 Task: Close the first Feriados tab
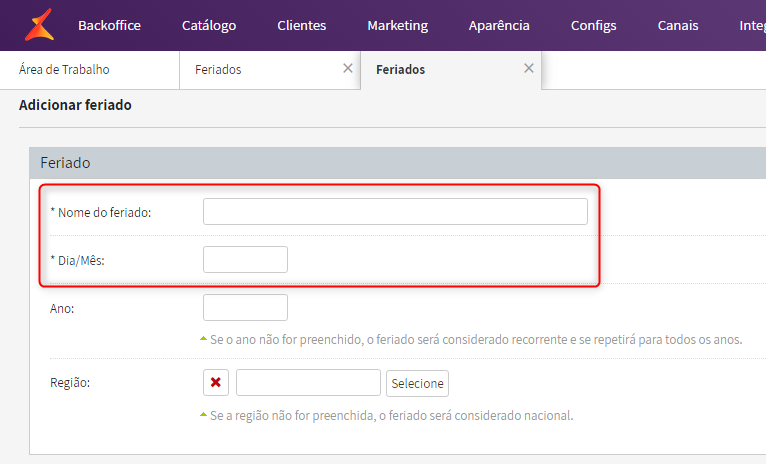pyautogui.click(x=348, y=68)
